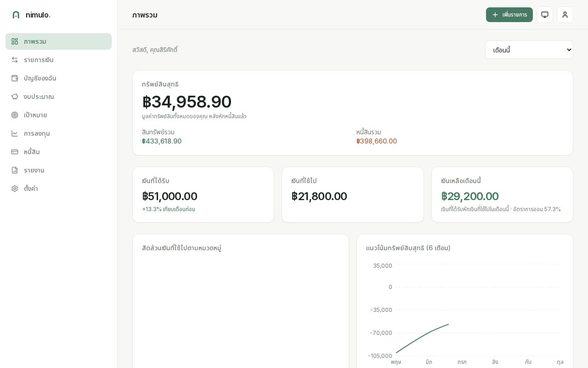
Task: Go to ภาพรวม in the sidebar
Action: pos(58,41)
